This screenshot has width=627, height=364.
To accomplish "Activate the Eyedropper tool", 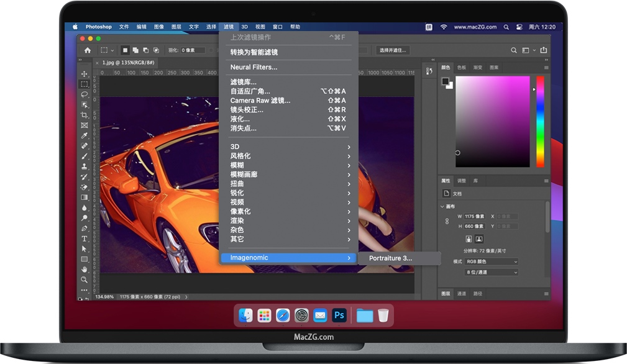I will coord(85,135).
